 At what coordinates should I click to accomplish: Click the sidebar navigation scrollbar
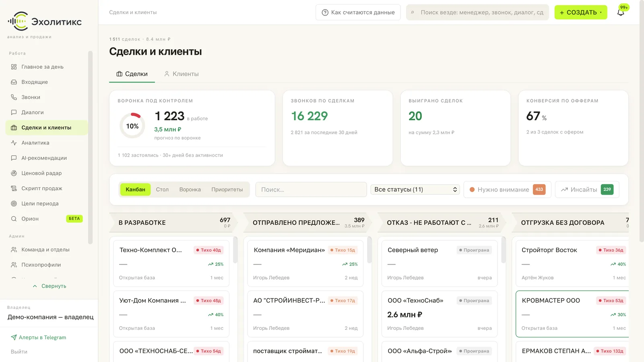(90, 147)
